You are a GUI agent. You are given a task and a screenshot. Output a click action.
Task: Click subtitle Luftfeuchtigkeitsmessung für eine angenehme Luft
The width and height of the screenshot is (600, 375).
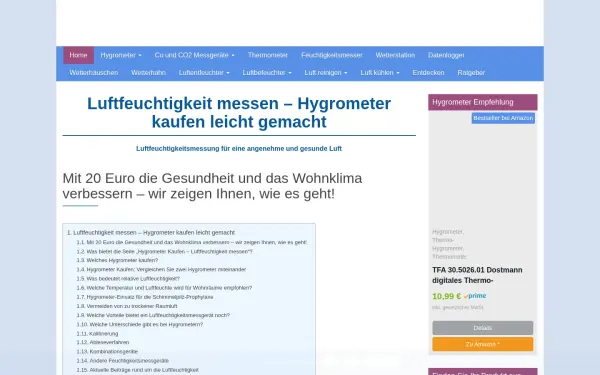pyautogui.click(x=239, y=148)
